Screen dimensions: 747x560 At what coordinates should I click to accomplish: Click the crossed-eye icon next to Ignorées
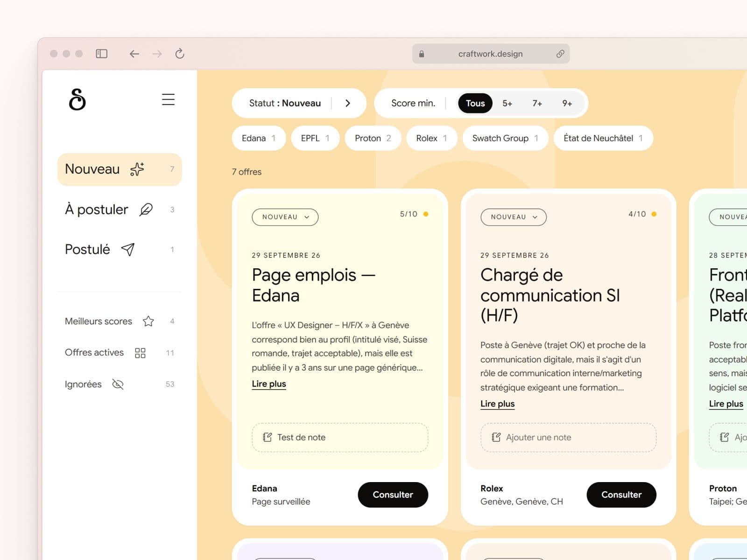point(118,384)
